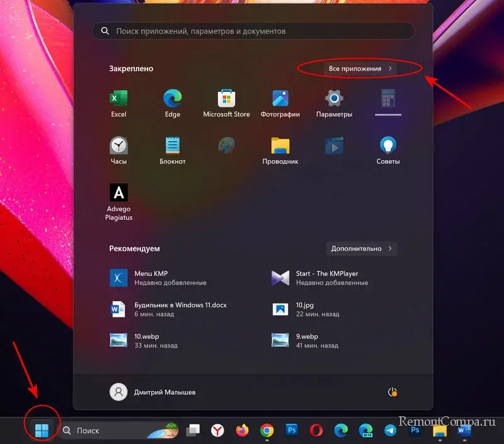This screenshot has width=504, height=444.
Task: Click the Windows Start button on taskbar
Action: [42, 431]
